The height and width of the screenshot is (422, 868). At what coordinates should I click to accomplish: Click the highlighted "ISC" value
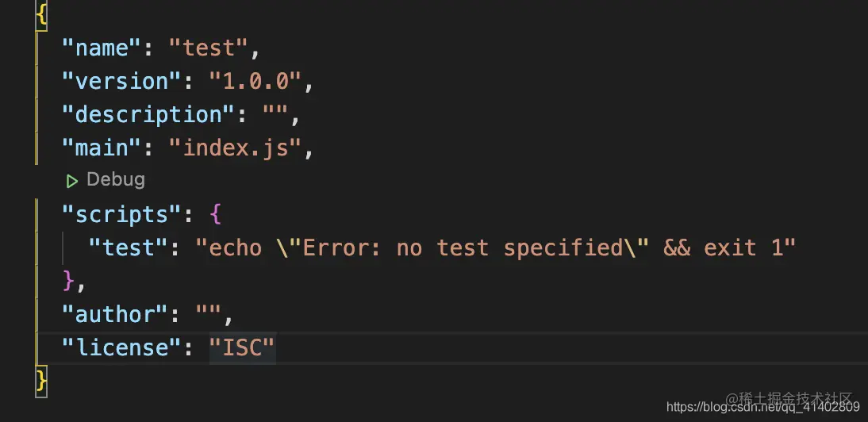(x=243, y=347)
